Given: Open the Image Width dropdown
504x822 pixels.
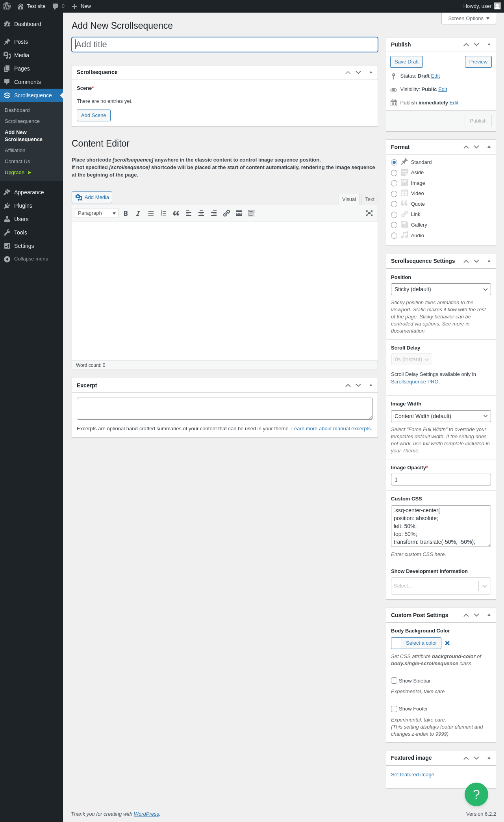Looking at the screenshot, I should pyautogui.click(x=441, y=416).
